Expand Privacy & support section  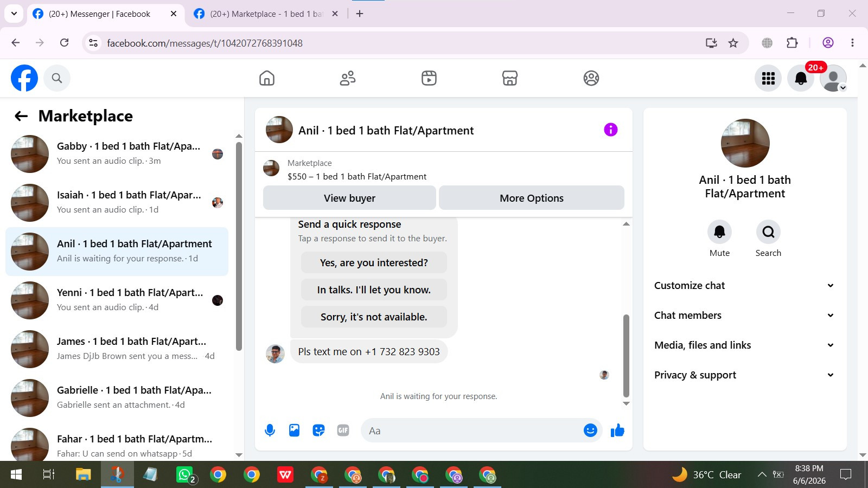click(x=744, y=375)
